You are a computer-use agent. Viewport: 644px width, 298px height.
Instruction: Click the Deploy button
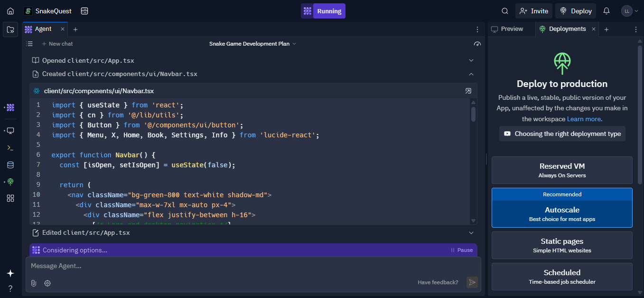point(576,11)
